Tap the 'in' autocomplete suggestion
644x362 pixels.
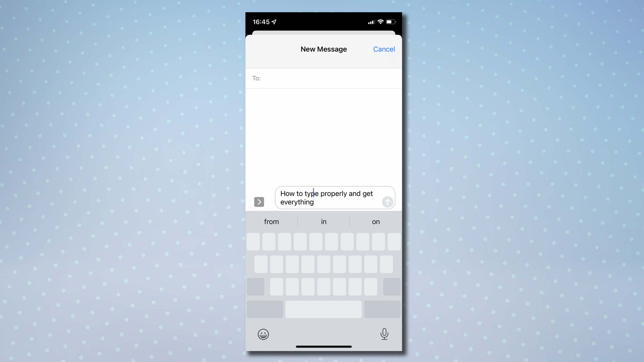(x=323, y=221)
